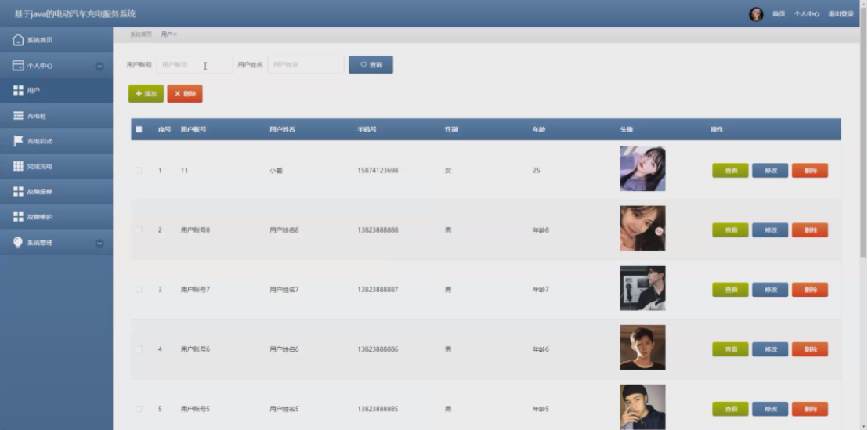
Task: Click 查看 for 用户账号8
Action: 730,230
